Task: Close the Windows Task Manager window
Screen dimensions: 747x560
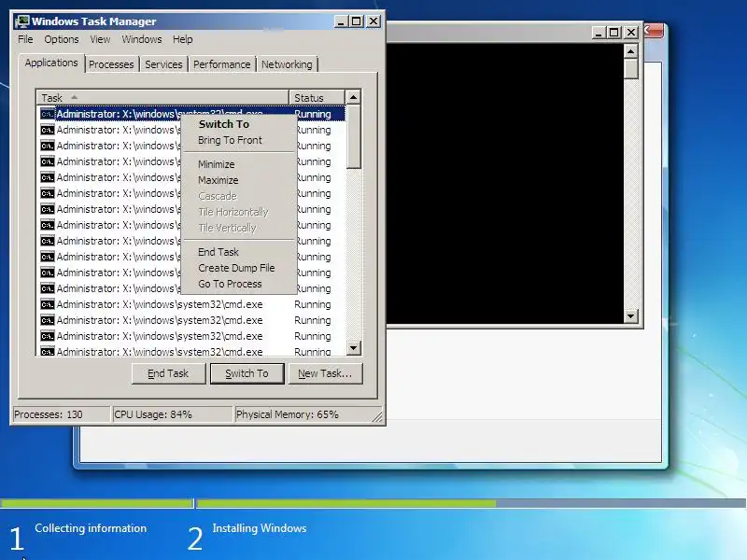Action: pyautogui.click(x=373, y=21)
